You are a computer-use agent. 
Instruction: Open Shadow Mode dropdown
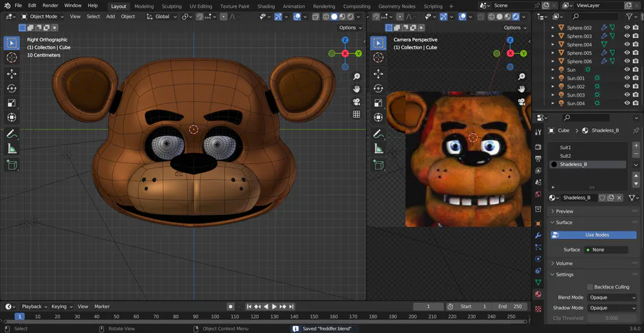pyautogui.click(x=612, y=308)
